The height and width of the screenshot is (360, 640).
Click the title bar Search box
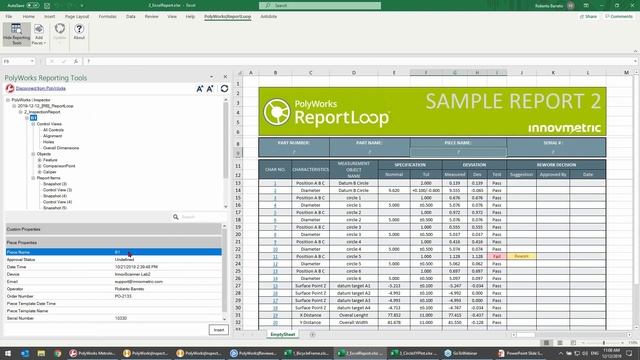click(x=320, y=6)
